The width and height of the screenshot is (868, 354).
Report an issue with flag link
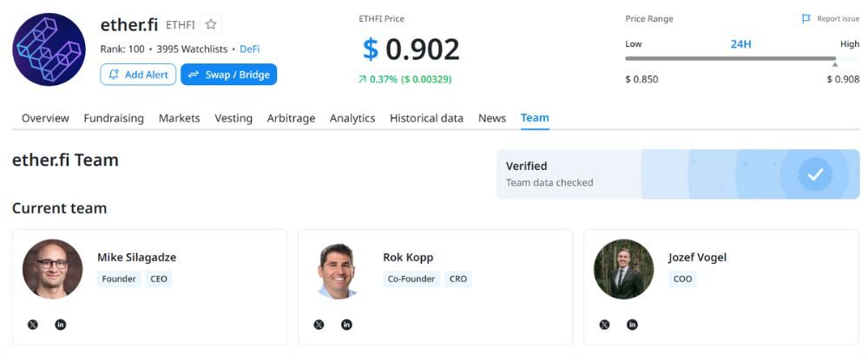[831, 19]
